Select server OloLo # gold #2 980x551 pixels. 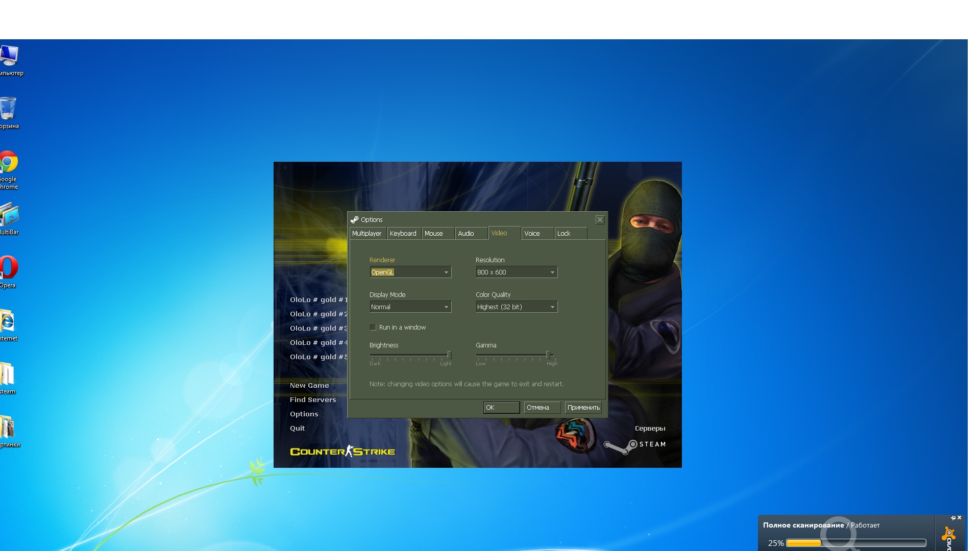318,314
